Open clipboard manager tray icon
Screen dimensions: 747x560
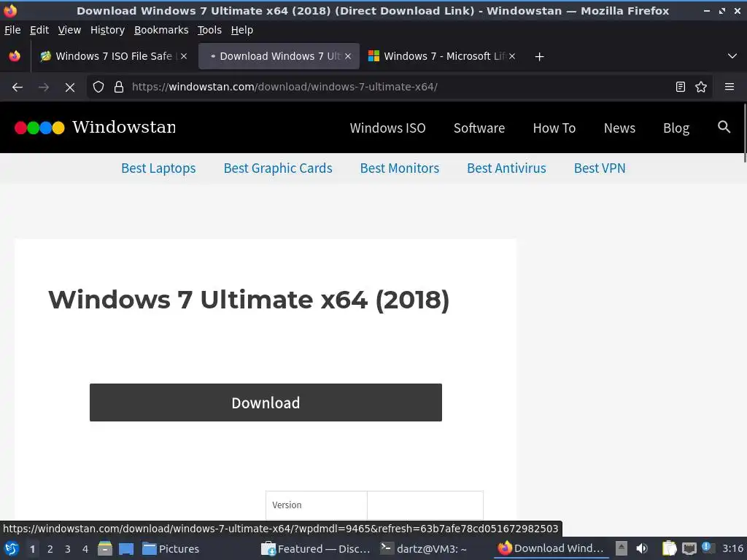(669, 548)
